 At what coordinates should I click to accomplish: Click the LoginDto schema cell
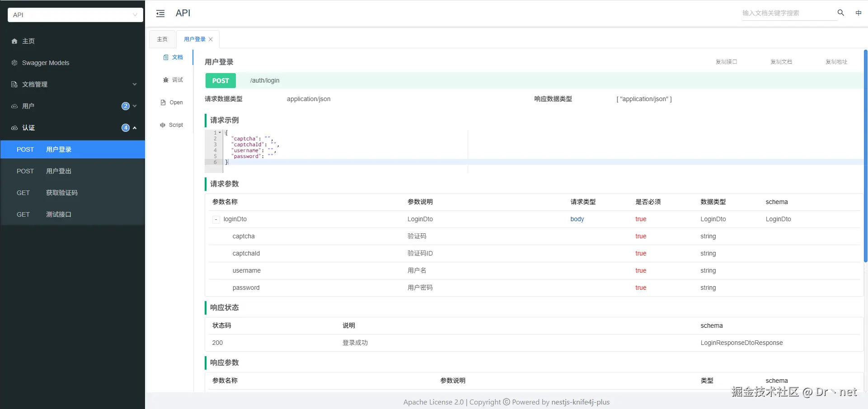tap(778, 219)
